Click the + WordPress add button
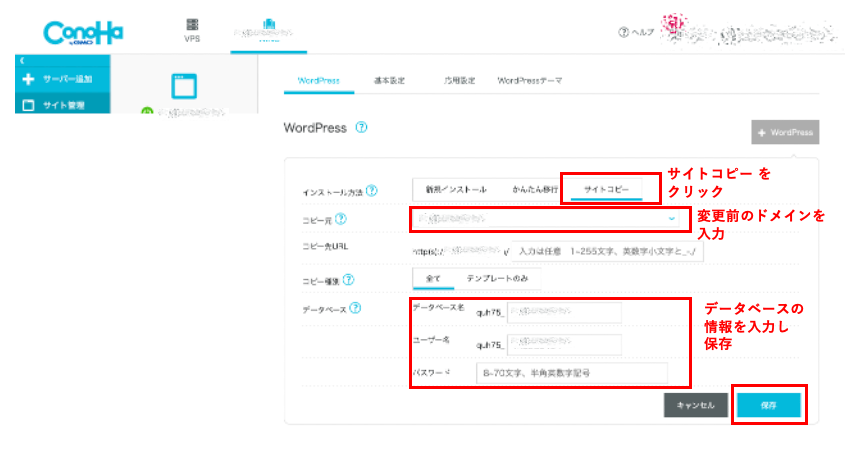The height and width of the screenshot is (460, 866). point(785,133)
